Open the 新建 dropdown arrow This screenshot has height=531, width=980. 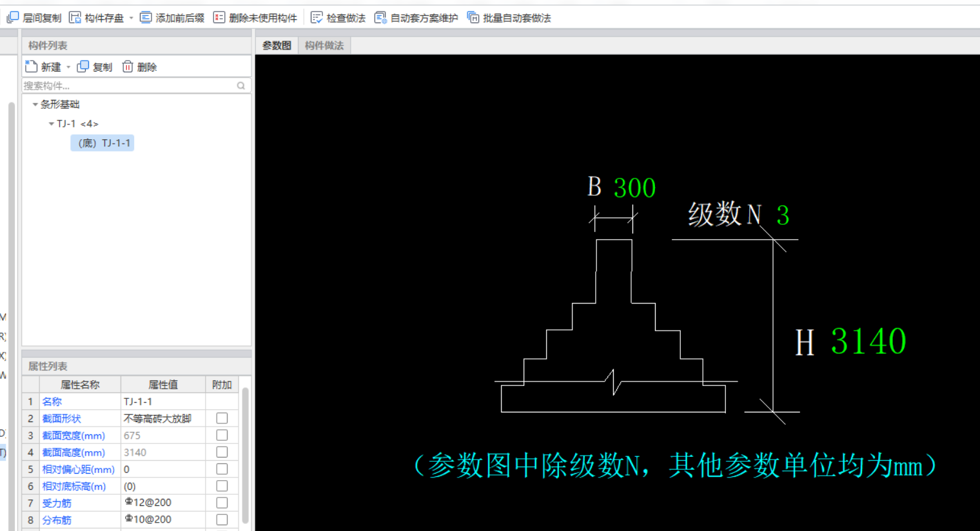[68, 67]
